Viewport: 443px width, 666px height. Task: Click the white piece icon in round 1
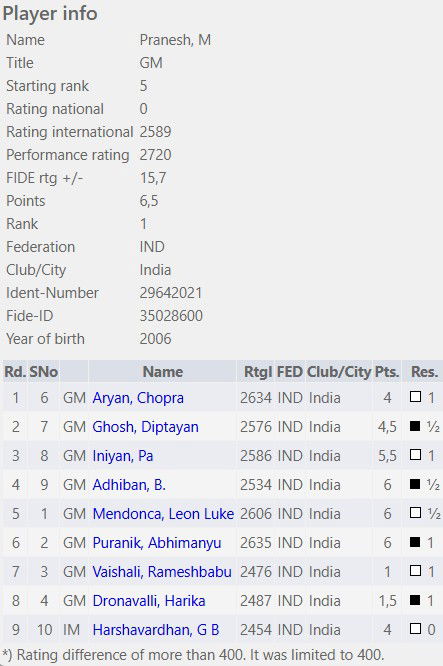tap(415, 397)
